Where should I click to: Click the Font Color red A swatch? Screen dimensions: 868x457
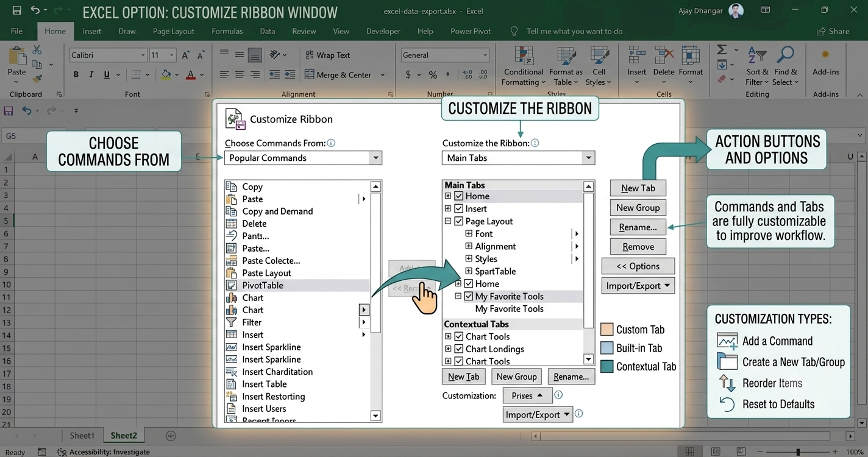pyautogui.click(x=190, y=74)
